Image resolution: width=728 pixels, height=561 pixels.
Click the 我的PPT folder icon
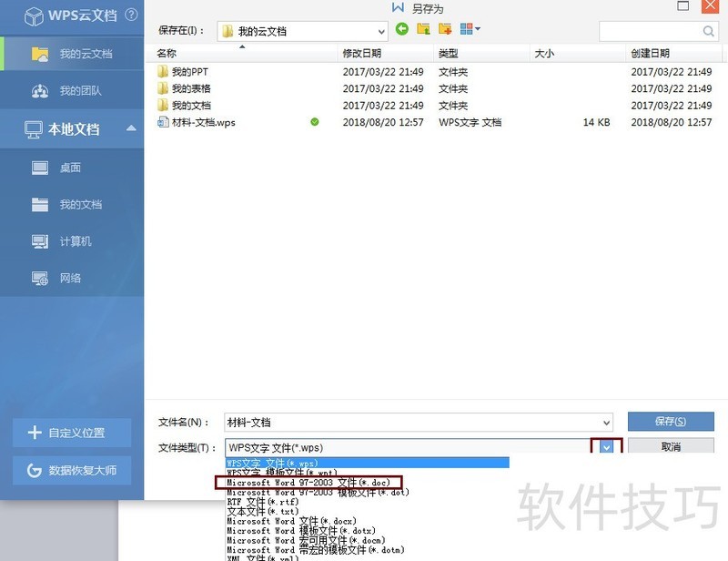pyautogui.click(x=163, y=72)
